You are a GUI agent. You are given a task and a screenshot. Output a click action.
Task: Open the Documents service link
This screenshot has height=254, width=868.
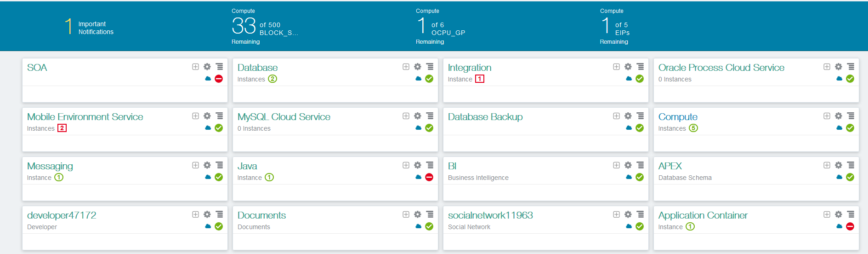point(261,215)
